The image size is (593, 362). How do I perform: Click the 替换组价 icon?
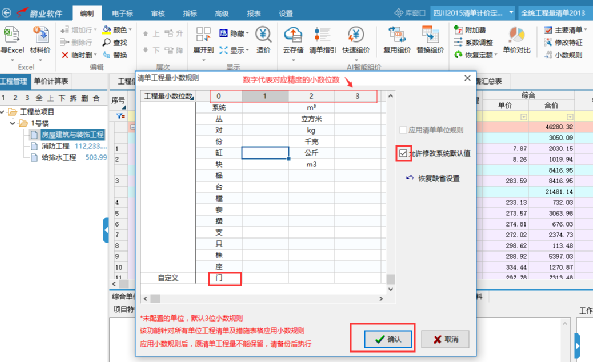(x=430, y=35)
